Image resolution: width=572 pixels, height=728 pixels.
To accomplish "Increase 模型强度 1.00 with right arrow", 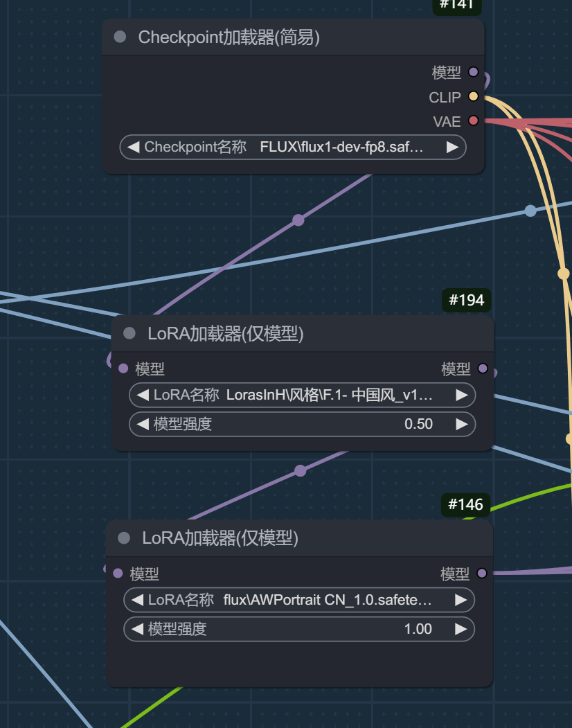I will click(461, 629).
